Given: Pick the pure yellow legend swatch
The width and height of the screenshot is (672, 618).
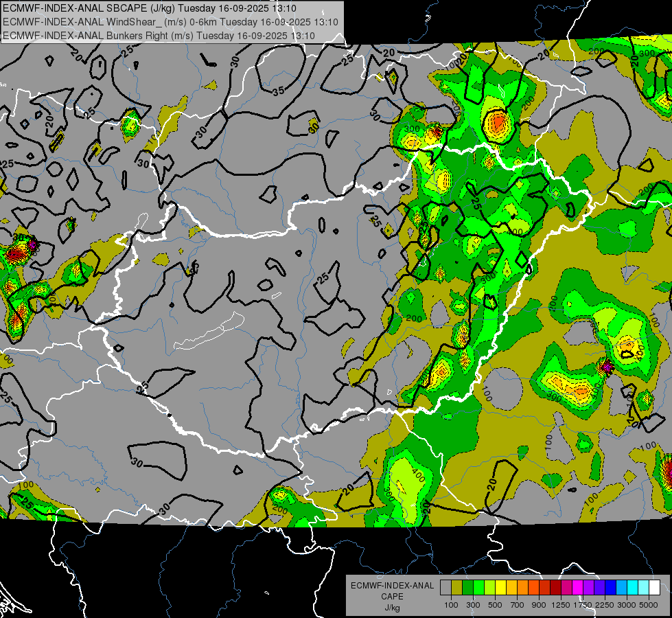Looking at the screenshot, I should click(x=500, y=588).
